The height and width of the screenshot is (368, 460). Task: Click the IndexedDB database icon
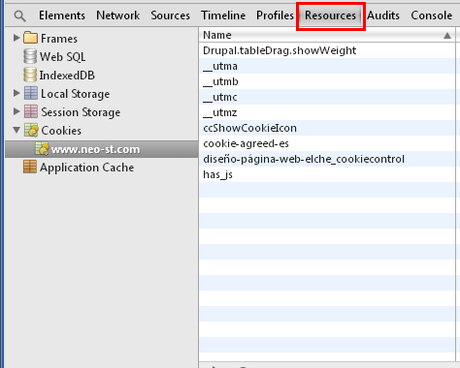click(x=30, y=75)
